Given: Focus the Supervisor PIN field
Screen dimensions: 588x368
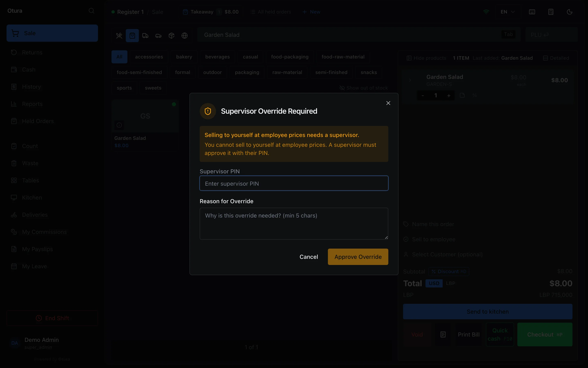Looking at the screenshot, I should pyautogui.click(x=294, y=184).
